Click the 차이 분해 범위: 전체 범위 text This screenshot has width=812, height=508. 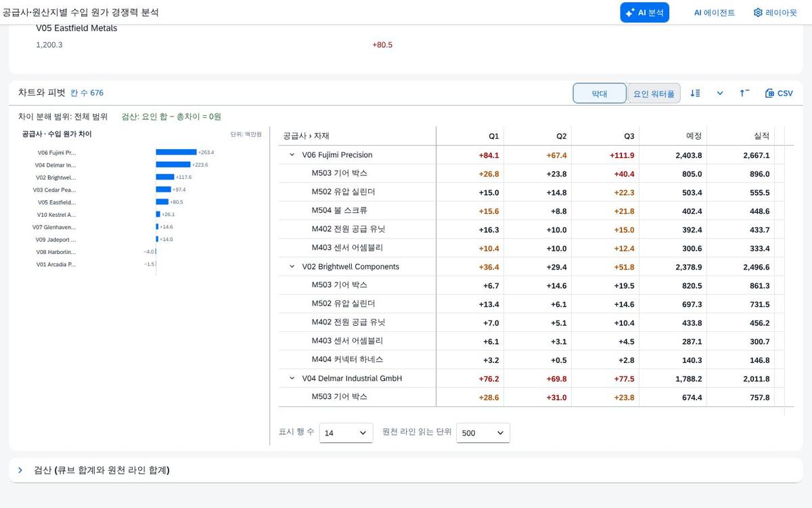pos(63,117)
